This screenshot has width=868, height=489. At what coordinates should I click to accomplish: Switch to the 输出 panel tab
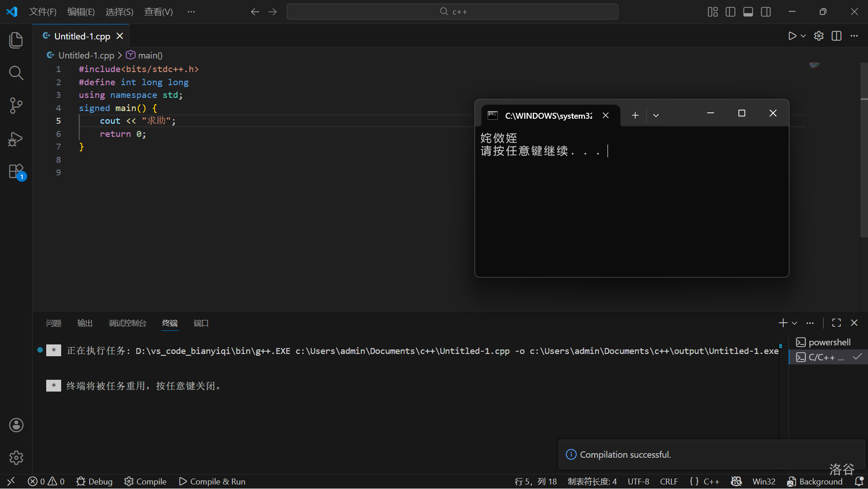pyautogui.click(x=85, y=323)
